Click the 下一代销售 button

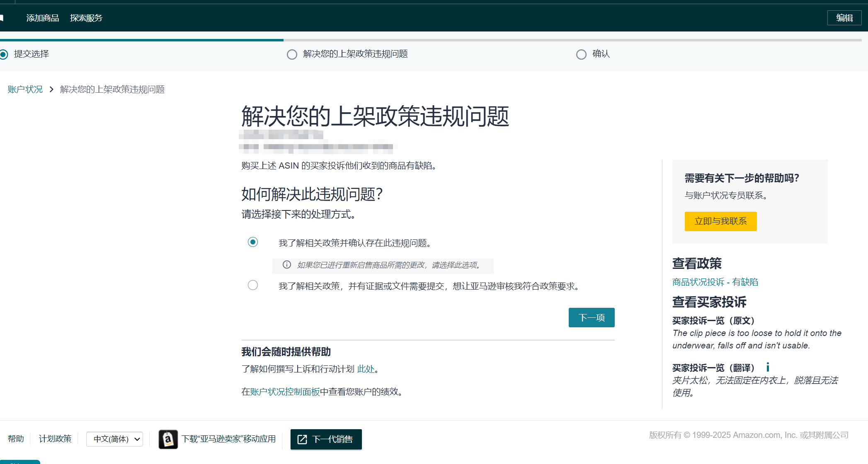pos(326,439)
